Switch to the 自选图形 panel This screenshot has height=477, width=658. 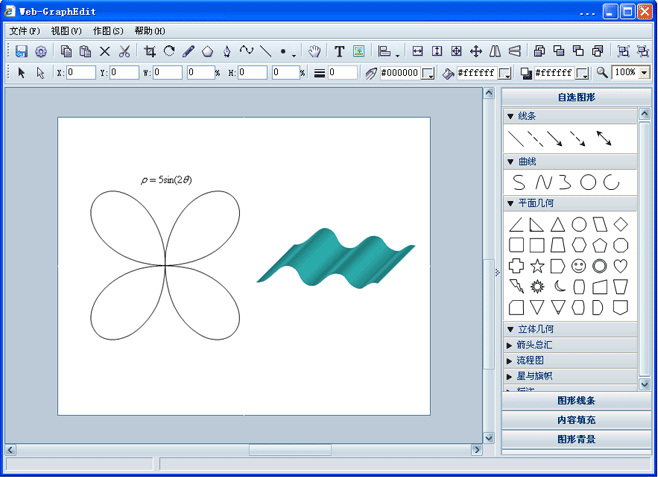(576, 97)
